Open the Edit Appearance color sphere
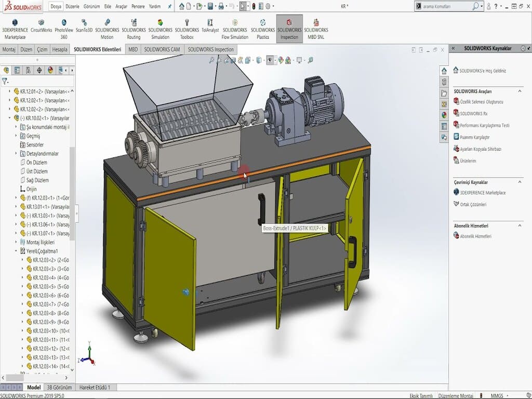Screen dimensions: 532x399 click(281, 61)
